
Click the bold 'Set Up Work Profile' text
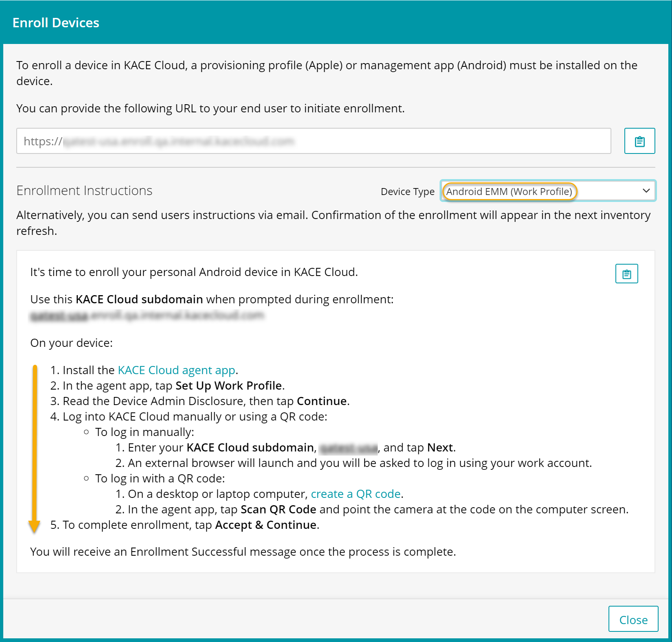(228, 386)
